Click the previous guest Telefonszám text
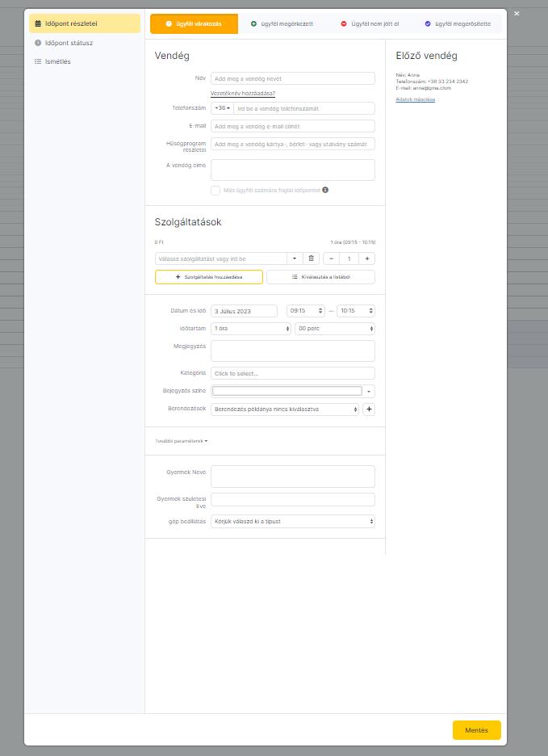The image size is (548, 756). click(432, 82)
